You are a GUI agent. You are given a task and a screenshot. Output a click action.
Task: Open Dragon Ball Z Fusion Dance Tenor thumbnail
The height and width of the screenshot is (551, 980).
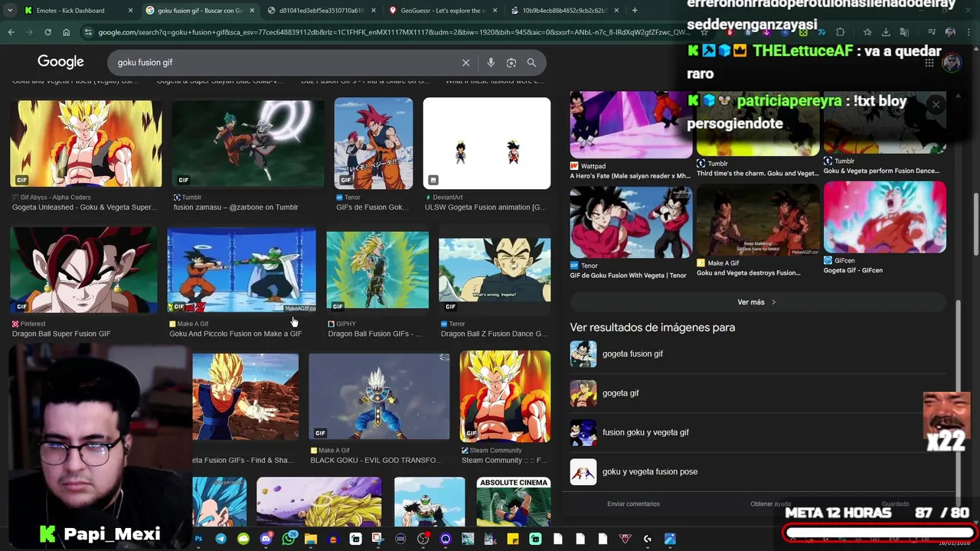(x=495, y=270)
